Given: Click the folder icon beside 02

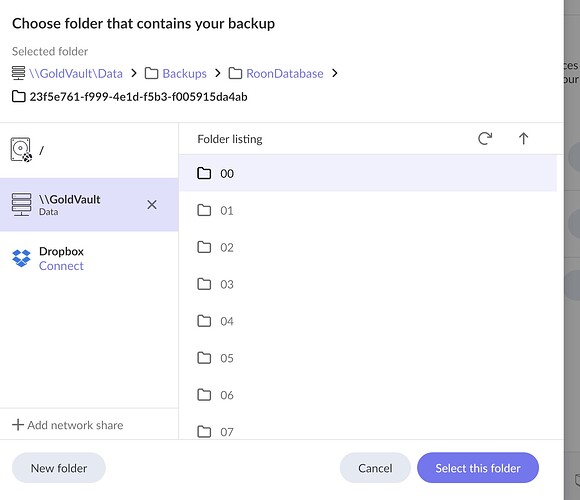Looking at the screenshot, I should (204, 247).
